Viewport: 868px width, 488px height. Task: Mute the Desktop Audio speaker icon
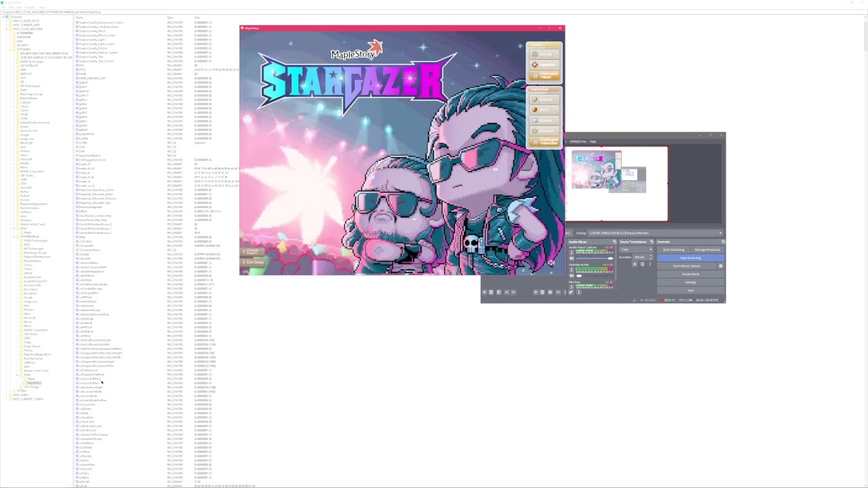tap(572, 276)
